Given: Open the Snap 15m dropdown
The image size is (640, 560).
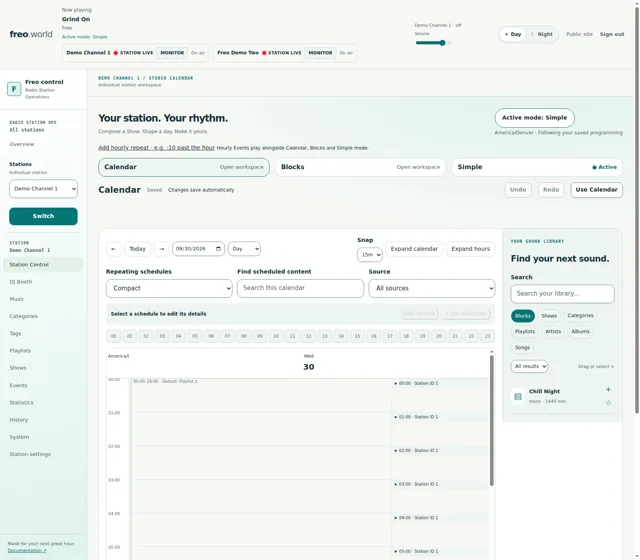Looking at the screenshot, I should click(x=369, y=255).
